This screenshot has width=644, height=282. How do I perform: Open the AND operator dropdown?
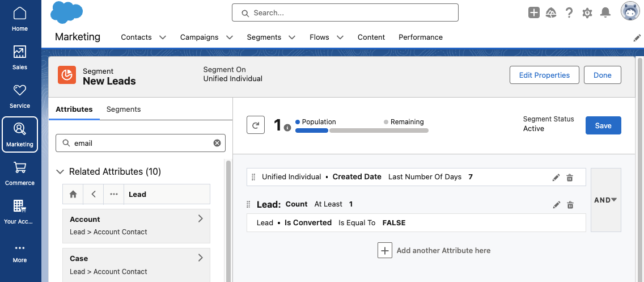pyautogui.click(x=606, y=200)
